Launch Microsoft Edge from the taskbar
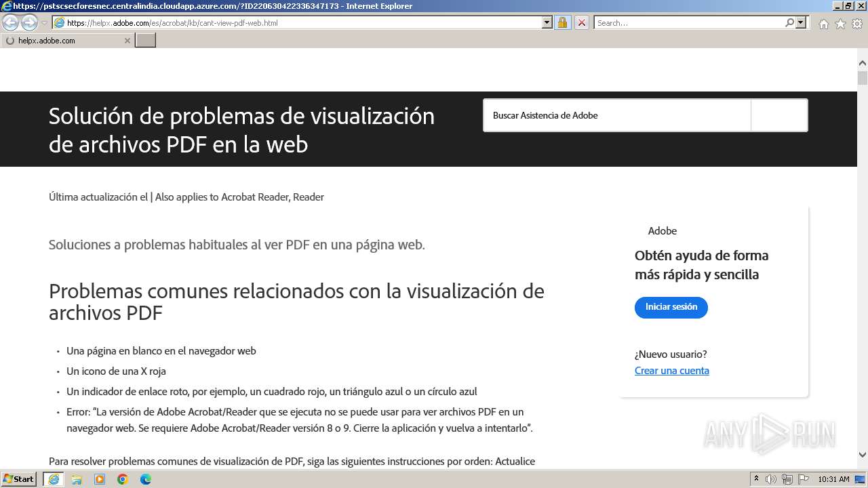 (x=146, y=479)
